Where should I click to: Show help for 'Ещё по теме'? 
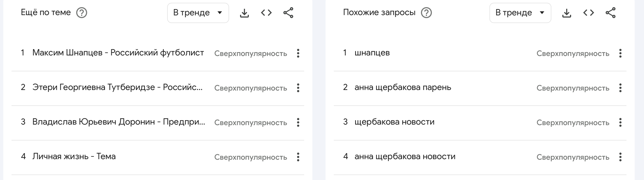click(x=81, y=13)
